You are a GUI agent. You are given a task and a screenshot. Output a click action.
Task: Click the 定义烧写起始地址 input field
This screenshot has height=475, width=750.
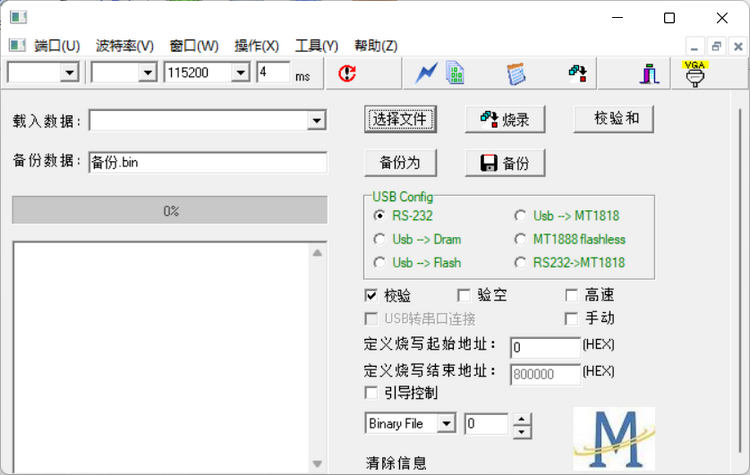click(x=544, y=347)
